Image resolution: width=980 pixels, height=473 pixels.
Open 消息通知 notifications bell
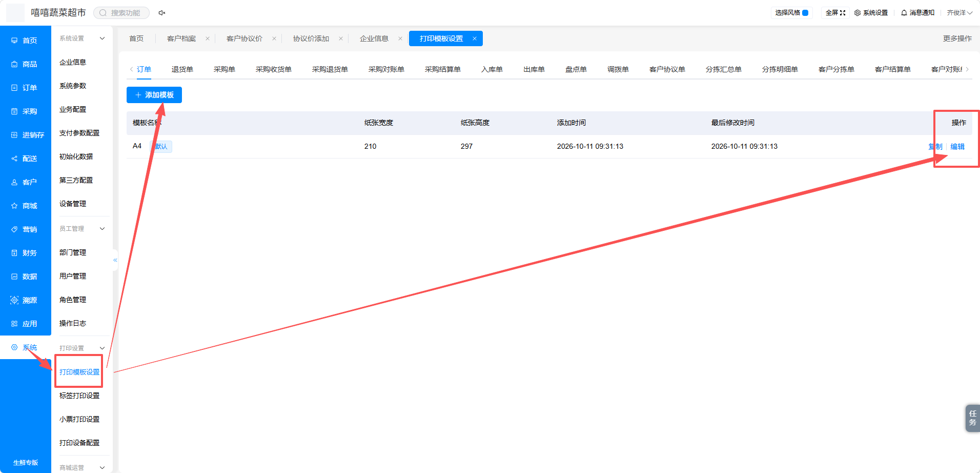tap(917, 13)
